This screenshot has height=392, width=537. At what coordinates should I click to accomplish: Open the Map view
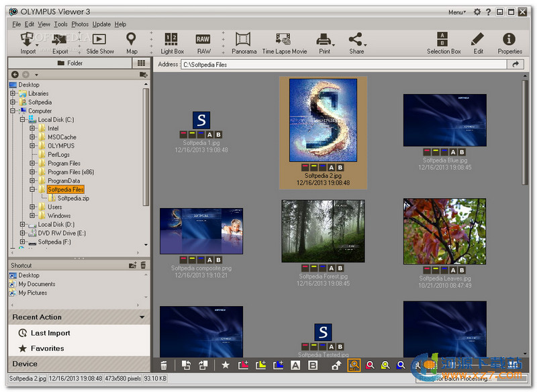(x=132, y=42)
